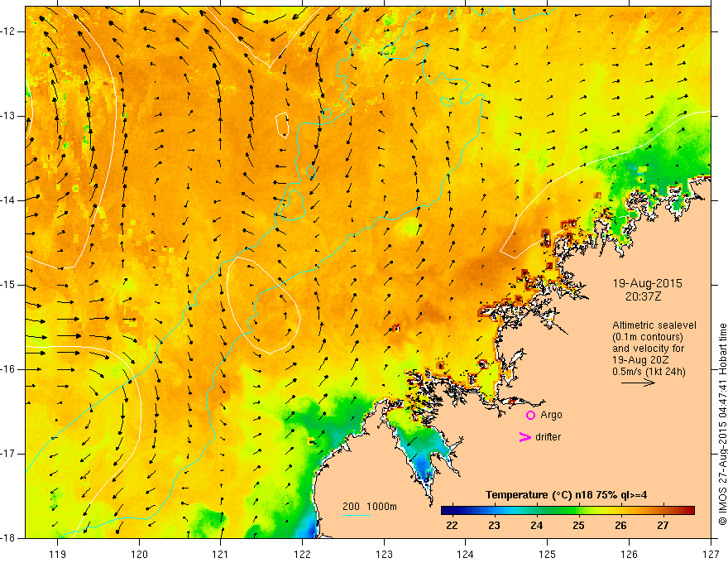Screen dimensions: 728x563
Task: Click the IMOS Hobart time copyright text
Action: (x=722, y=425)
